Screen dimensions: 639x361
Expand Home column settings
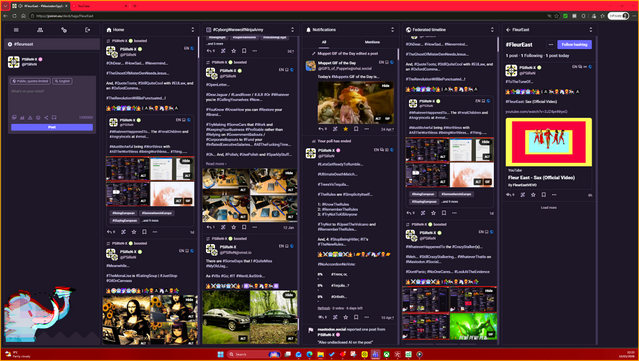coord(192,30)
